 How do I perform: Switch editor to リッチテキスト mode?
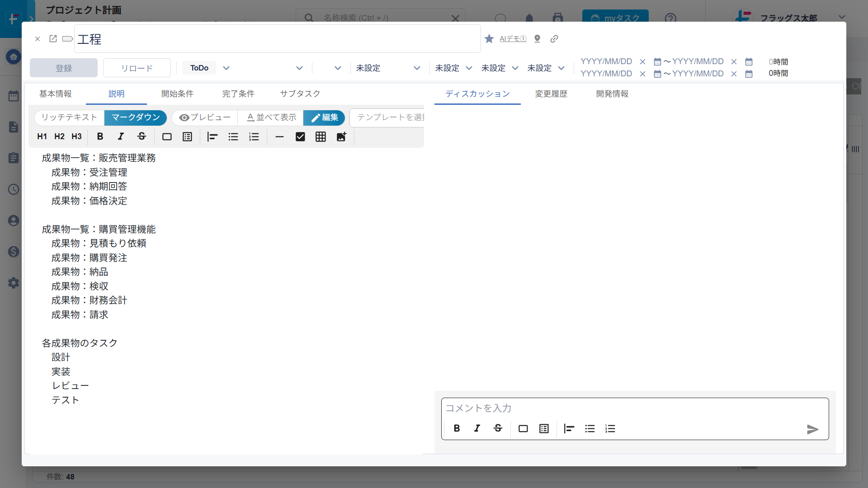pyautogui.click(x=69, y=117)
